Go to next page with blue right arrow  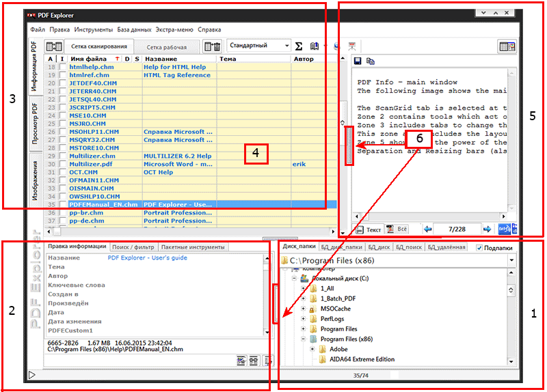487,229
